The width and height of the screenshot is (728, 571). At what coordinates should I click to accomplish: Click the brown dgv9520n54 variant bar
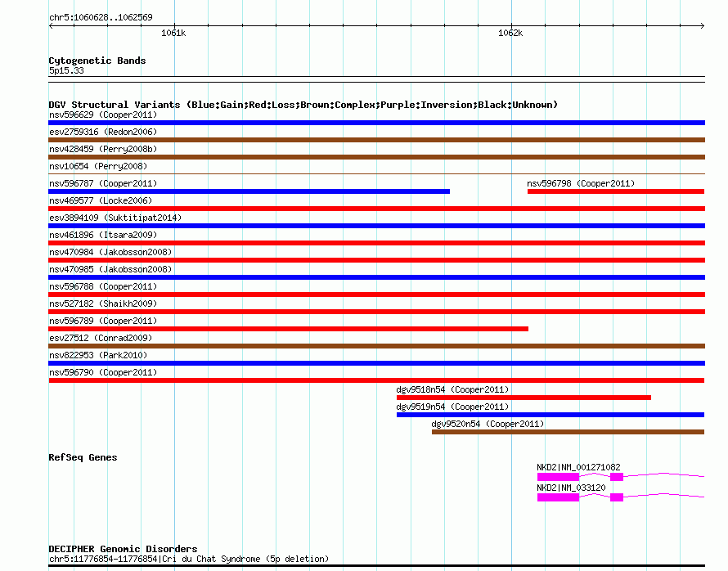point(568,432)
